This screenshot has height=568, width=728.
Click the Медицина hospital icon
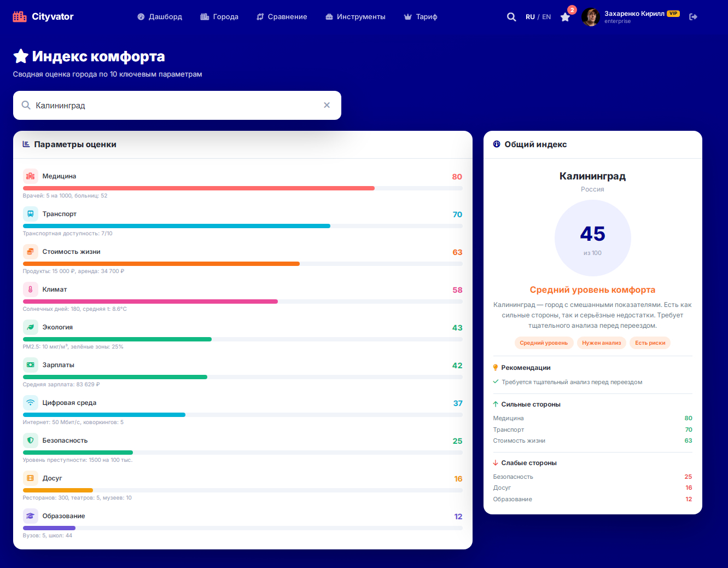pyautogui.click(x=31, y=176)
